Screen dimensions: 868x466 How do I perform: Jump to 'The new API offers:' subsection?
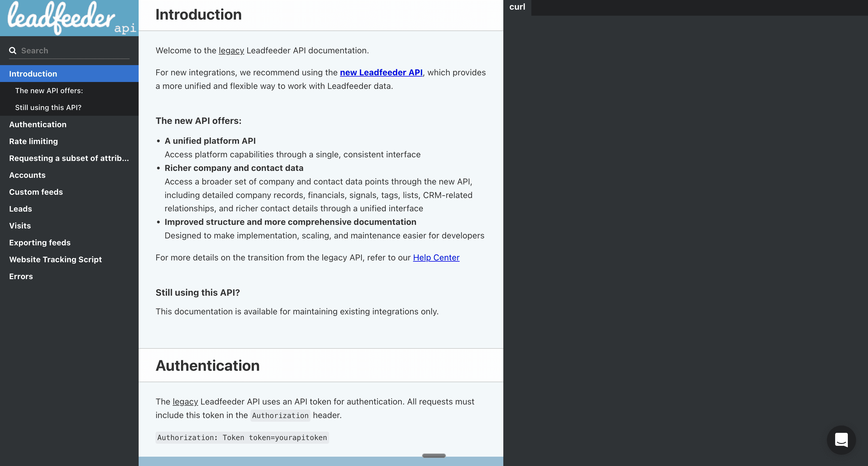49,91
